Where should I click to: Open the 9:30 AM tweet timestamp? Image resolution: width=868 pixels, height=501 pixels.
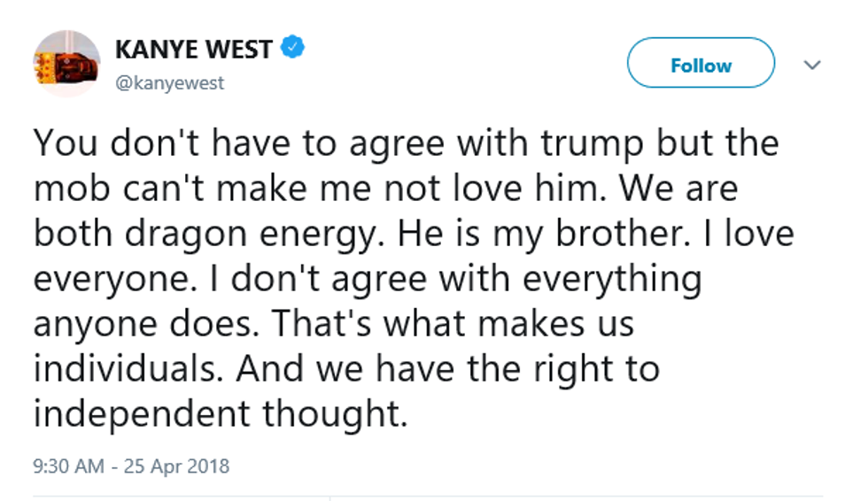pyautogui.click(x=69, y=466)
